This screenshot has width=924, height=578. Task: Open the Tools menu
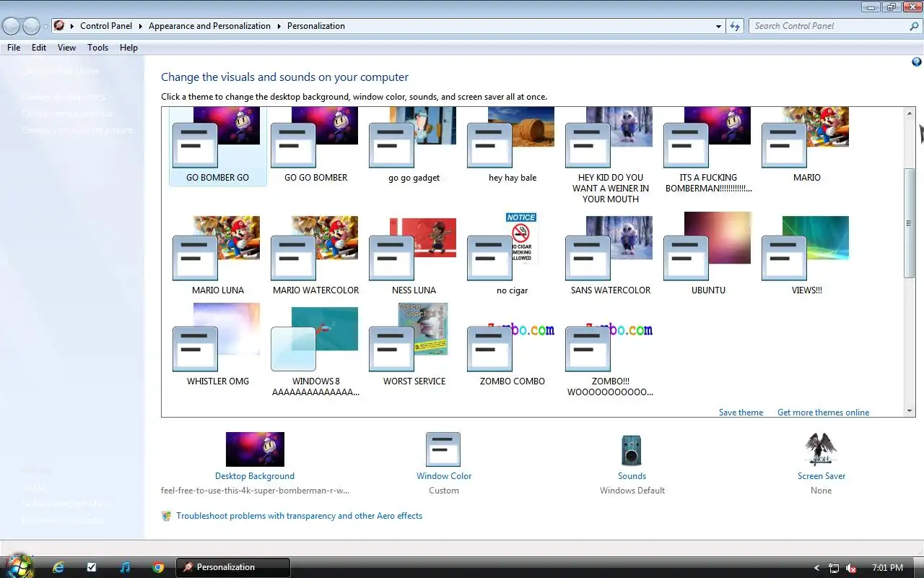(x=97, y=48)
